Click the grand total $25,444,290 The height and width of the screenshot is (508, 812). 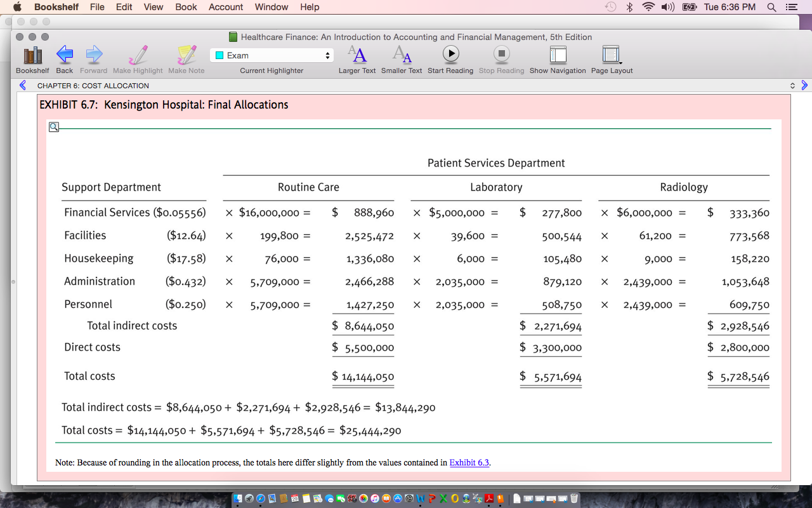[370, 431]
